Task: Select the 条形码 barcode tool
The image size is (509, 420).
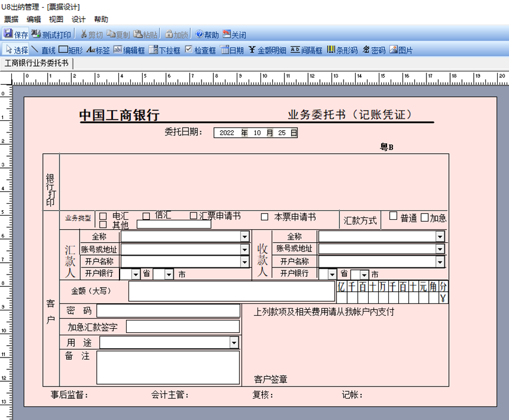Action: click(x=342, y=49)
